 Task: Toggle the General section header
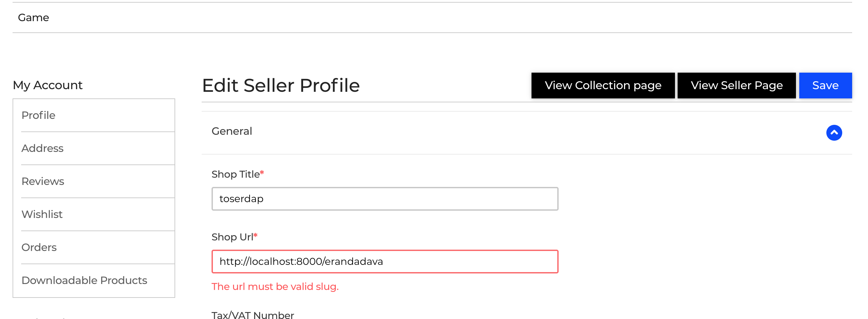(x=232, y=131)
